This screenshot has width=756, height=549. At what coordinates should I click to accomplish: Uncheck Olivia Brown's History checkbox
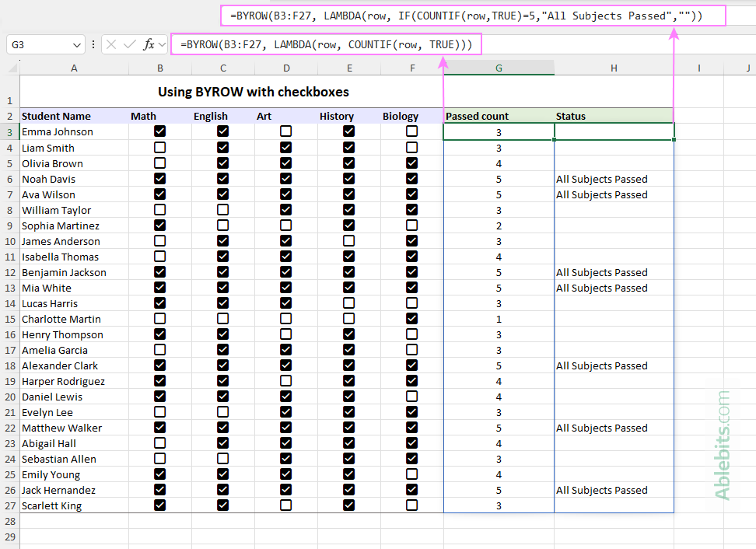click(349, 163)
